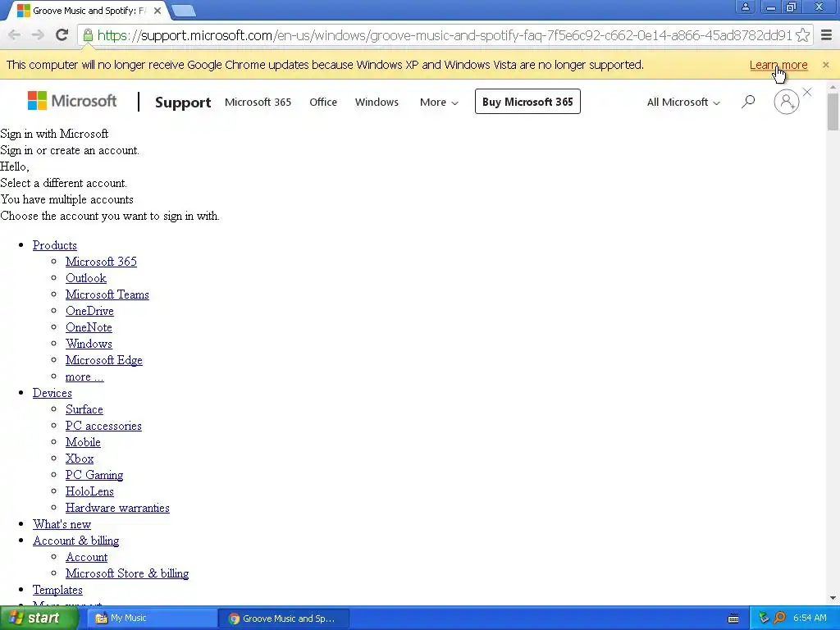Screen dimensions: 840x630
Task: Open the HoloLens link
Action: tap(89, 492)
